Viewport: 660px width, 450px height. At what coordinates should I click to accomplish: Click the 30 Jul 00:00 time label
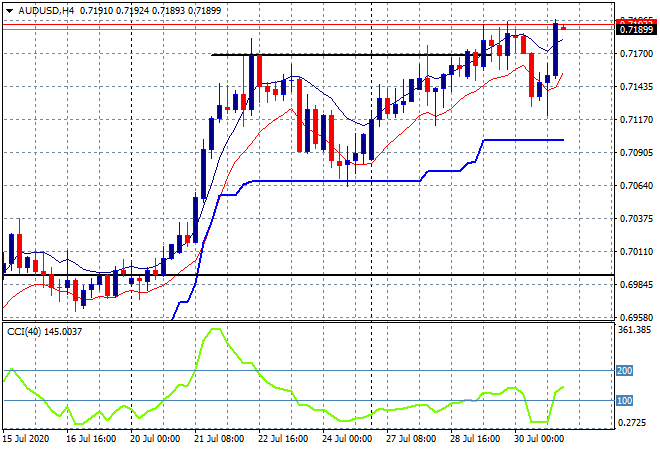coord(539,439)
